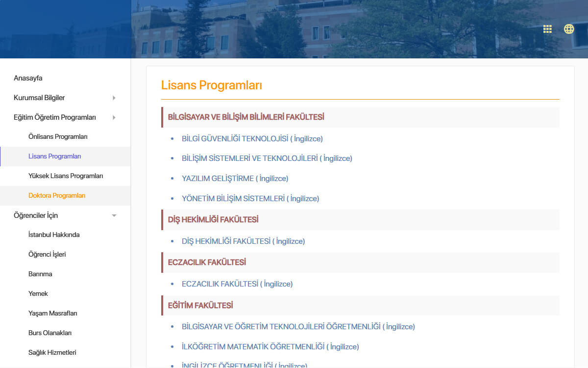588x368 pixels.
Task: Expand the Kurumsal Bilgiler arrow
Action: 114,98
